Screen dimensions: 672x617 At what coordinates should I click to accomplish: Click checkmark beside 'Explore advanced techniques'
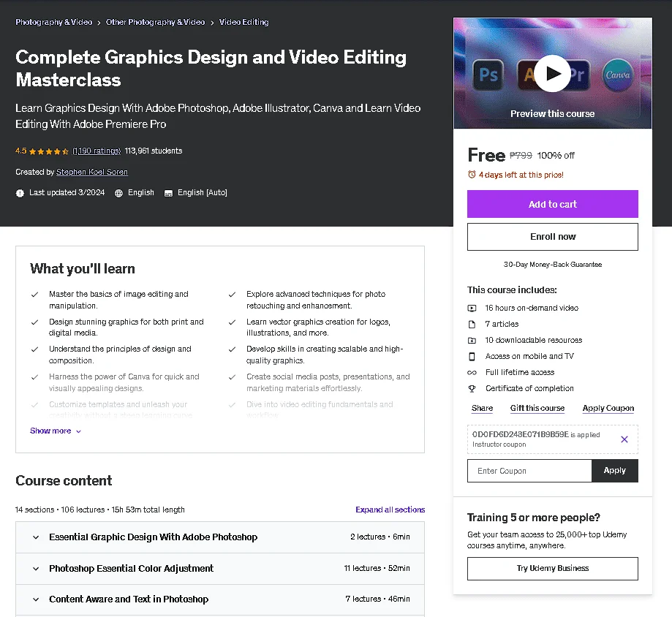232,295
